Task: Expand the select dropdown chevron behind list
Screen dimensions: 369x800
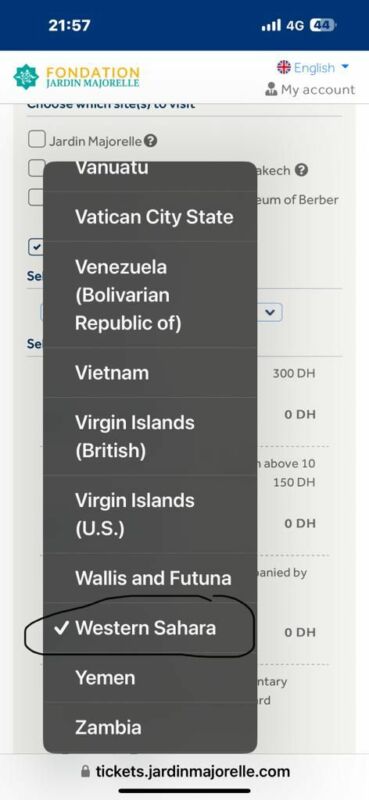Action: (x=270, y=312)
